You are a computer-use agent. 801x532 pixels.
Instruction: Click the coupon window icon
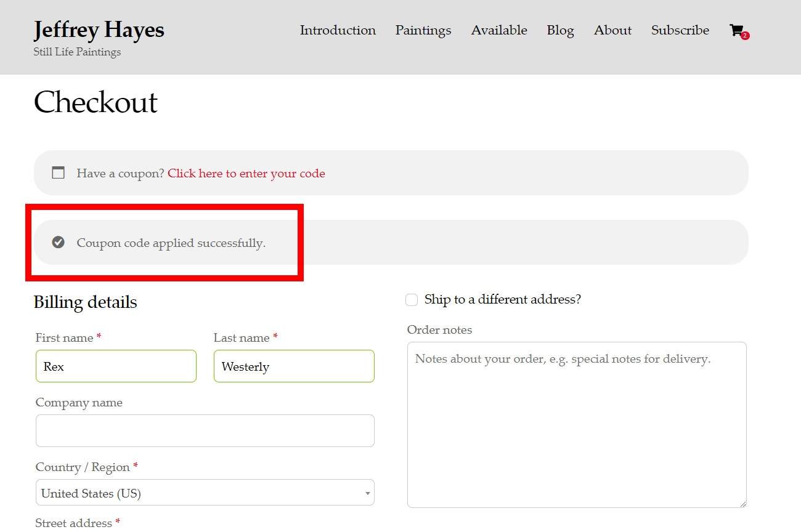[x=58, y=173]
